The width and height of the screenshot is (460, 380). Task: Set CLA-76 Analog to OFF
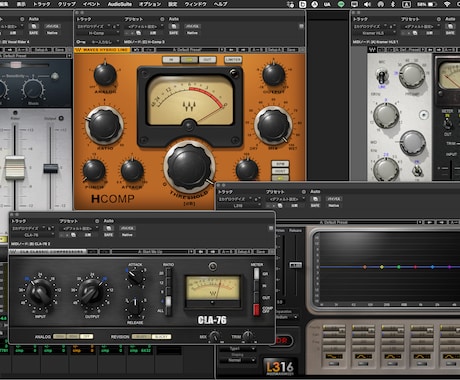(x=87, y=337)
